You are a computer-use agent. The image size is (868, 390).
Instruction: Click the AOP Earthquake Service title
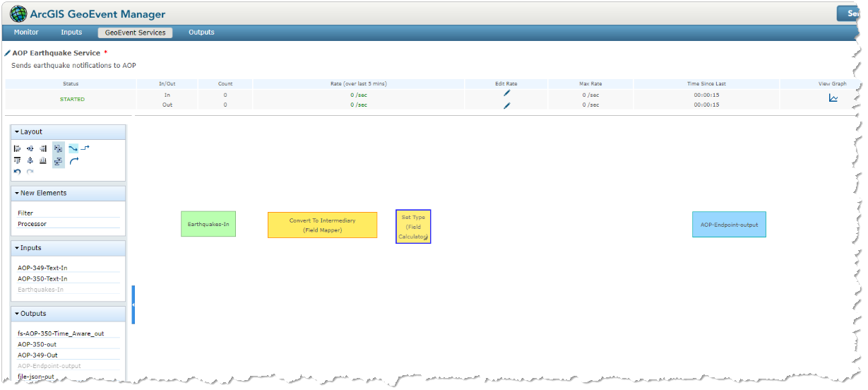(x=56, y=53)
